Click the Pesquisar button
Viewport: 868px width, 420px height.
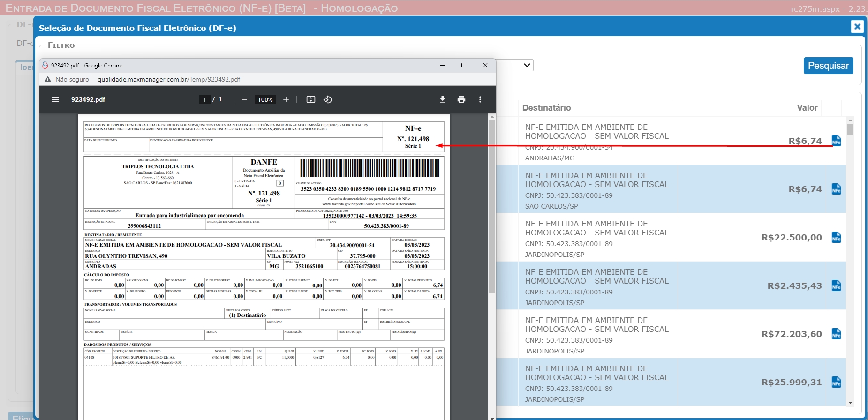point(828,66)
